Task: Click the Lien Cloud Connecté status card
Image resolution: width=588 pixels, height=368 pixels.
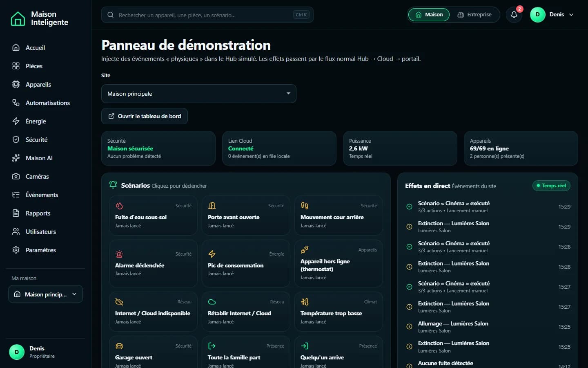Action: 279,148
